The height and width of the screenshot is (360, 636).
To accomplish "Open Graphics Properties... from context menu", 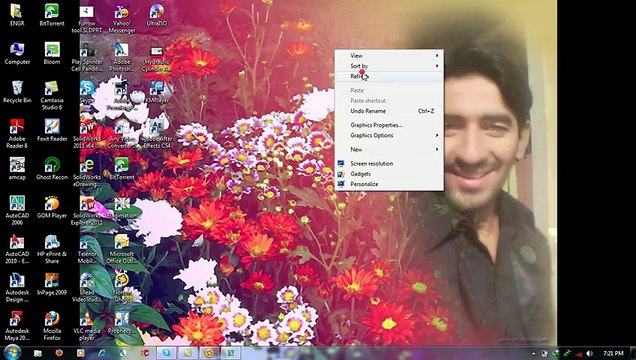I will point(389,125).
